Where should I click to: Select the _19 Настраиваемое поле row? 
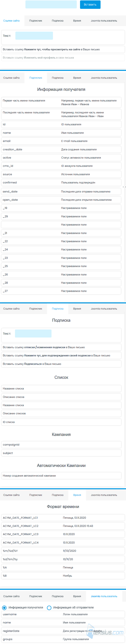coord(61,208)
